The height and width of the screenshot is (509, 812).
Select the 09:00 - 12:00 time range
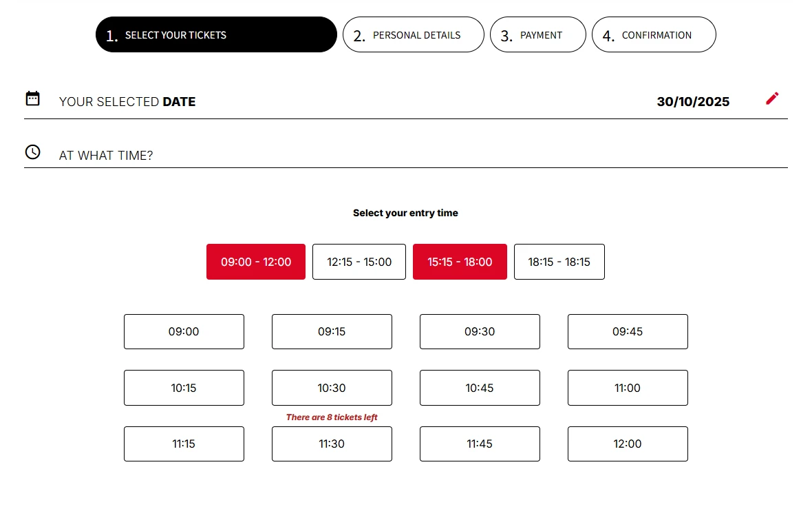[256, 262]
